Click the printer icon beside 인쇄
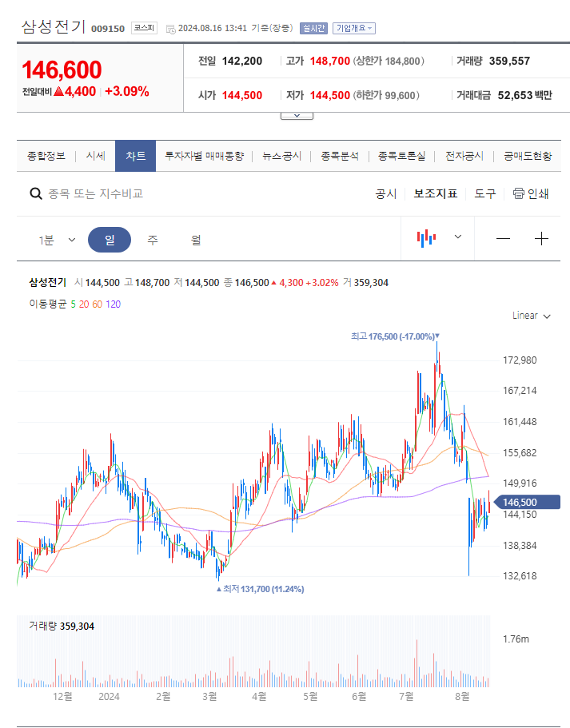570x728 pixels. 518,193
